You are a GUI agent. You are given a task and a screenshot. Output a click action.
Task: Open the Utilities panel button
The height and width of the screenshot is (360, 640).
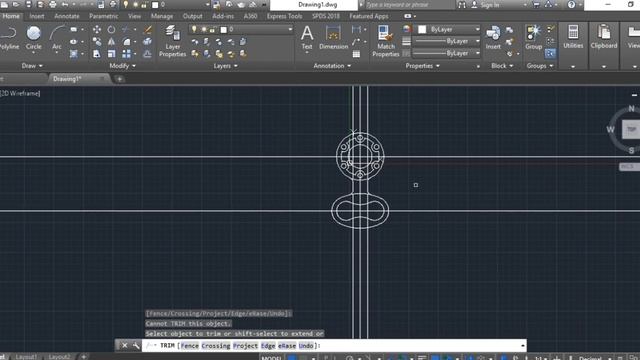(x=573, y=38)
